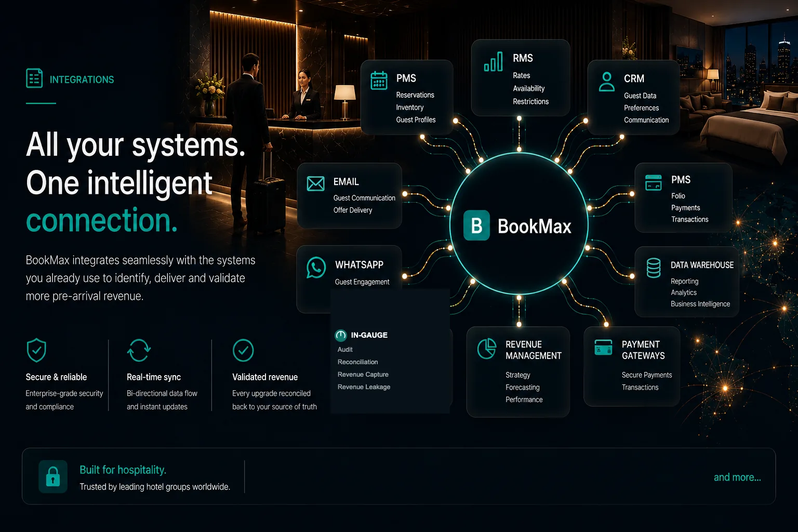The image size is (798, 532).
Task: Open the "and more..." link
Action: click(x=737, y=477)
